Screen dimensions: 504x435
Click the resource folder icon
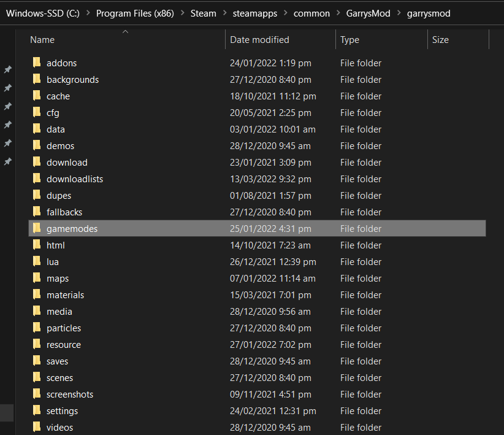coord(37,344)
